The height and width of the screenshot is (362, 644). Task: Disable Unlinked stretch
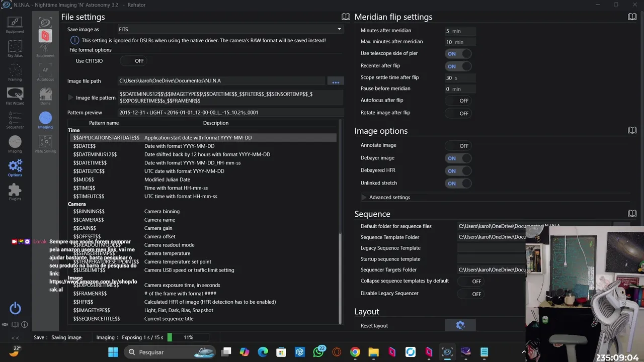coord(458,184)
